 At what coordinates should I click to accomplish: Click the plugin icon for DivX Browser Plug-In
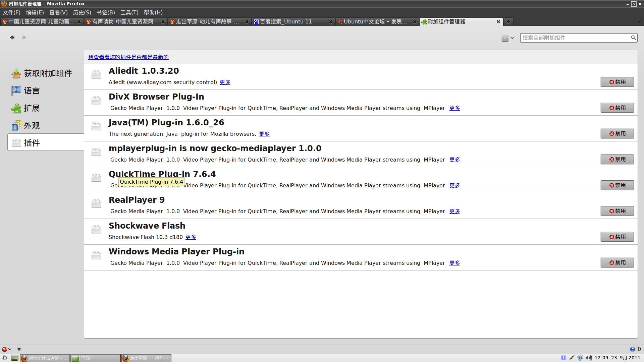pyautogui.click(x=96, y=100)
